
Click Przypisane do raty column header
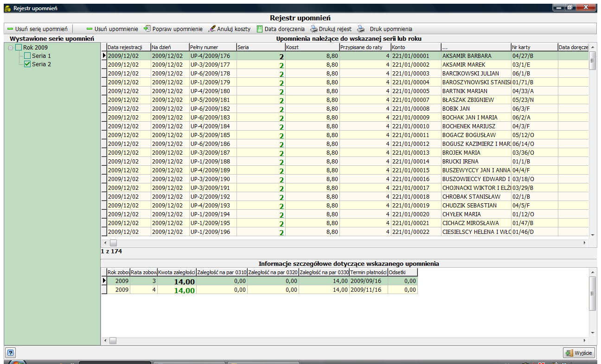(x=365, y=47)
